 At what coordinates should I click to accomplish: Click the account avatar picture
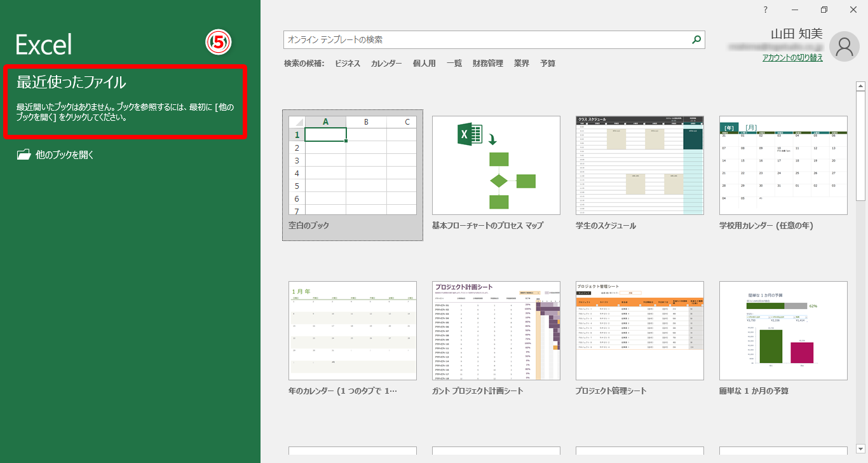tap(844, 46)
